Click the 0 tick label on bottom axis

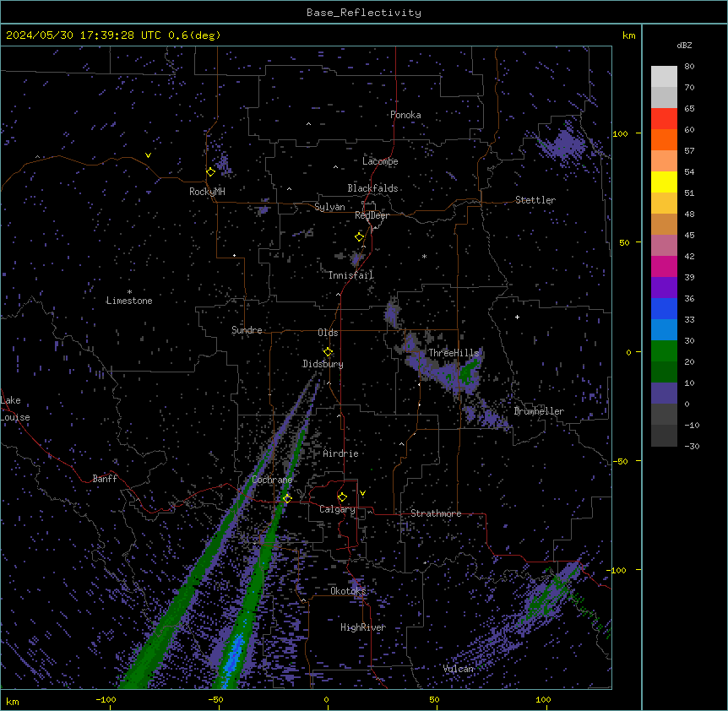[326, 699]
